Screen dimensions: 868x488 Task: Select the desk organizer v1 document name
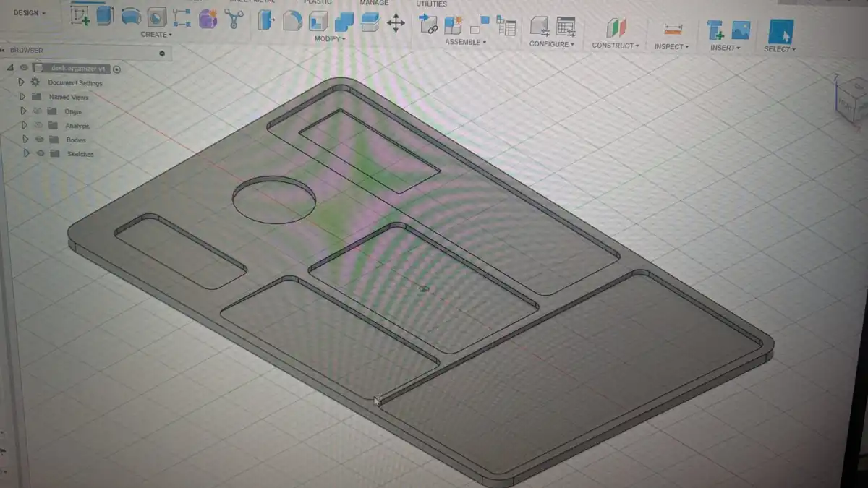click(78, 69)
